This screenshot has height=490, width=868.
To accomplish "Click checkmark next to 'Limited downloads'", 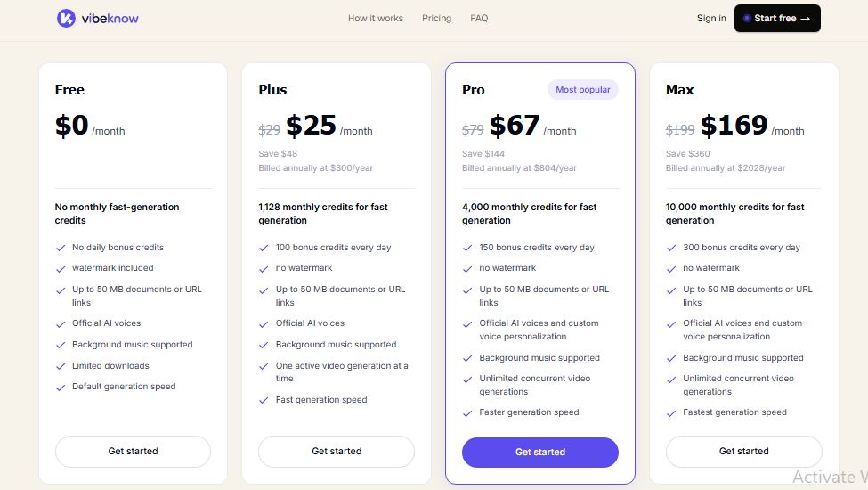I will tap(61, 366).
